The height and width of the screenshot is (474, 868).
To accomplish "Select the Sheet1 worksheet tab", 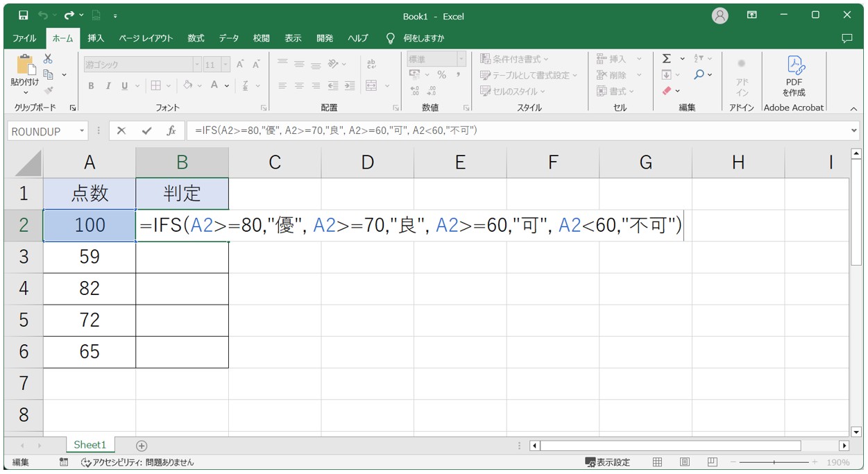I will tap(90, 445).
